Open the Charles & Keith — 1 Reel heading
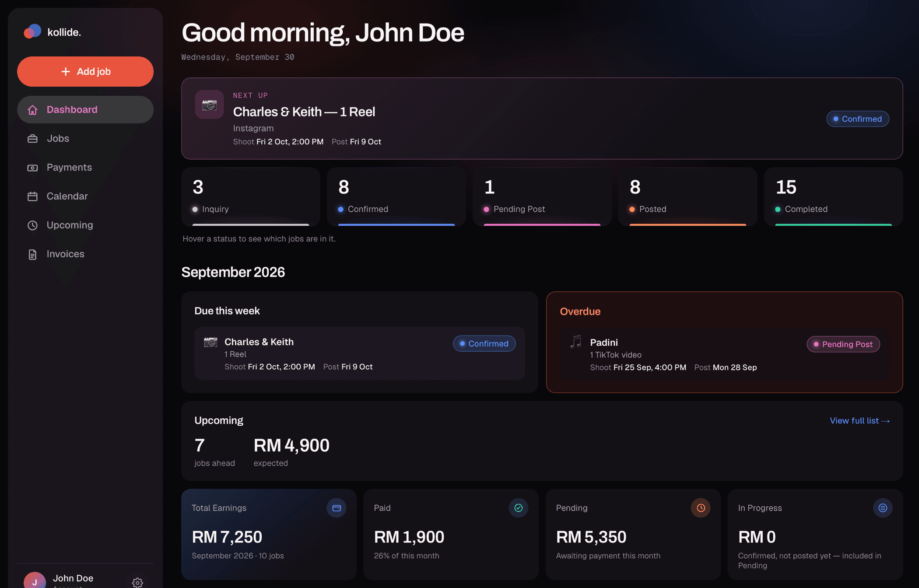Image resolution: width=919 pixels, height=588 pixels. (304, 112)
